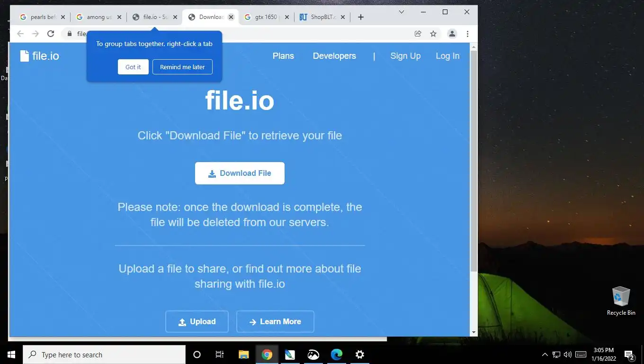
Task: Click 'Remind me later' button
Action: pyautogui.click(x=182, y=67)
